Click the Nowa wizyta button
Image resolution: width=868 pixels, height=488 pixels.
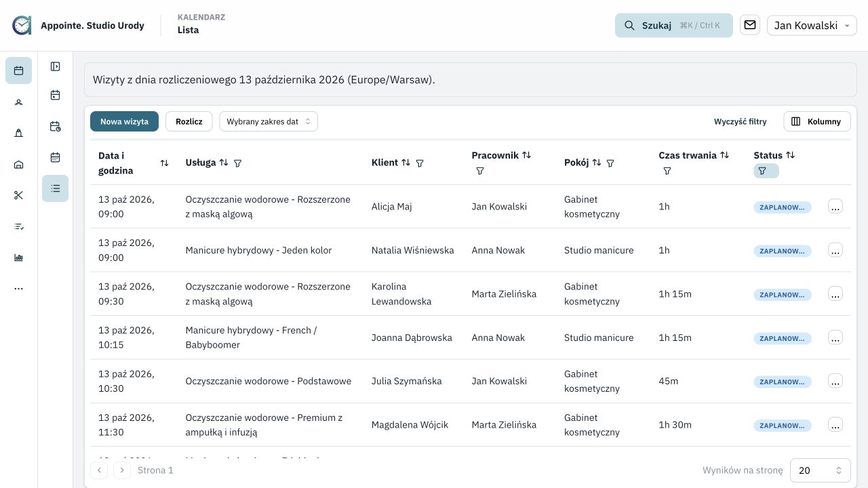pyautogui.click(x=124, y=121)
